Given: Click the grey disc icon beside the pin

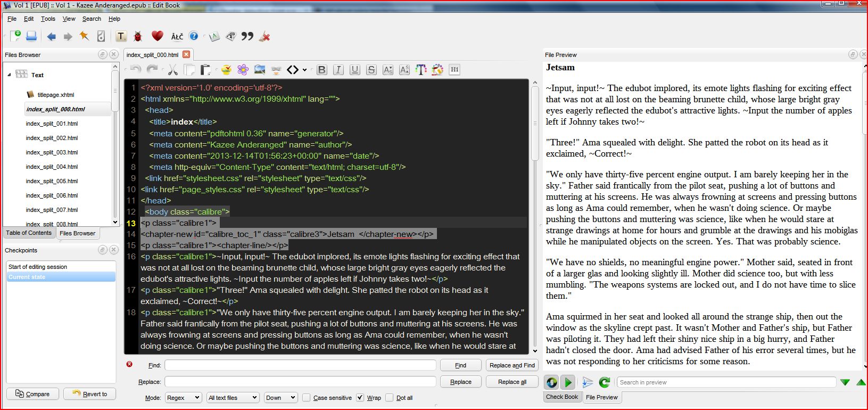Looking at the screenshot, I should 101,36.
